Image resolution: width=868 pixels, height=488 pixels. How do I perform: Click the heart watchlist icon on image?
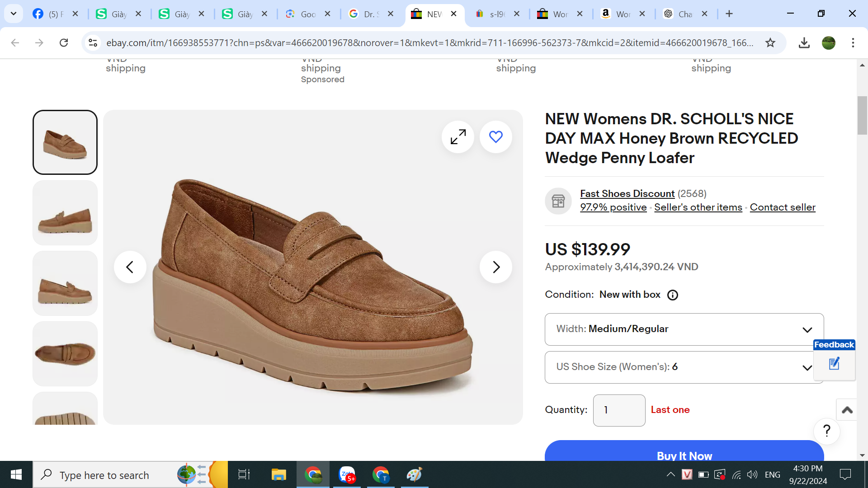tap(495, 137)
